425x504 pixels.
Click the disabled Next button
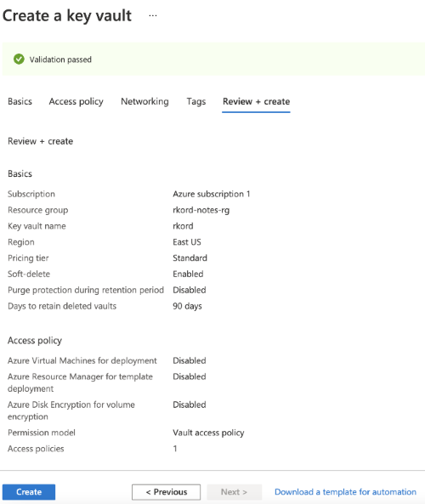click(234, 492)
